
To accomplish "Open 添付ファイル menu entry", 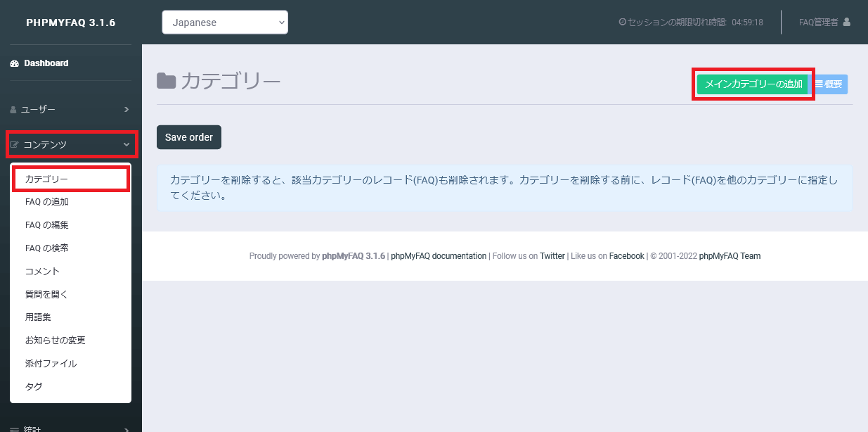I will click(51, 364).
